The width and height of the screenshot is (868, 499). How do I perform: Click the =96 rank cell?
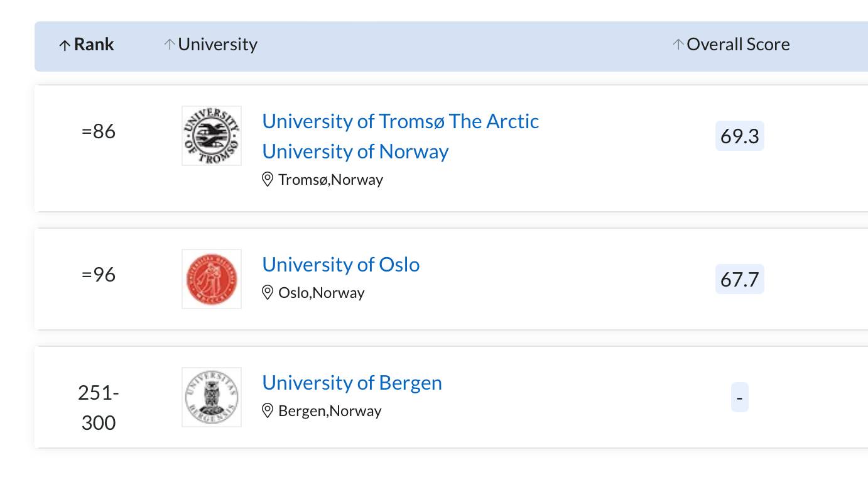(99, 275)
